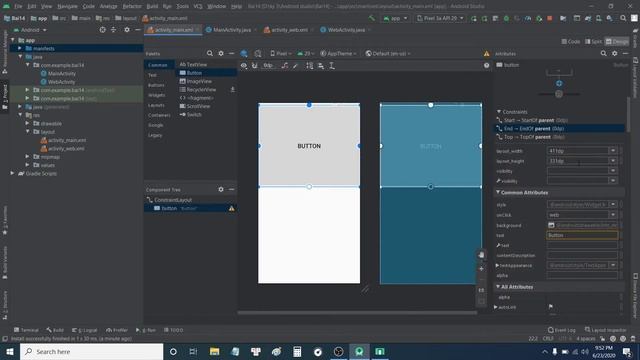Open the File menu
640x360 pixels.
point(18,7)
